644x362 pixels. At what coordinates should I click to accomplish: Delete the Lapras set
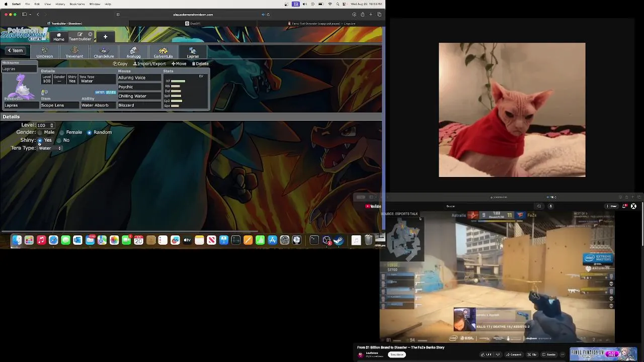point(200,64)
